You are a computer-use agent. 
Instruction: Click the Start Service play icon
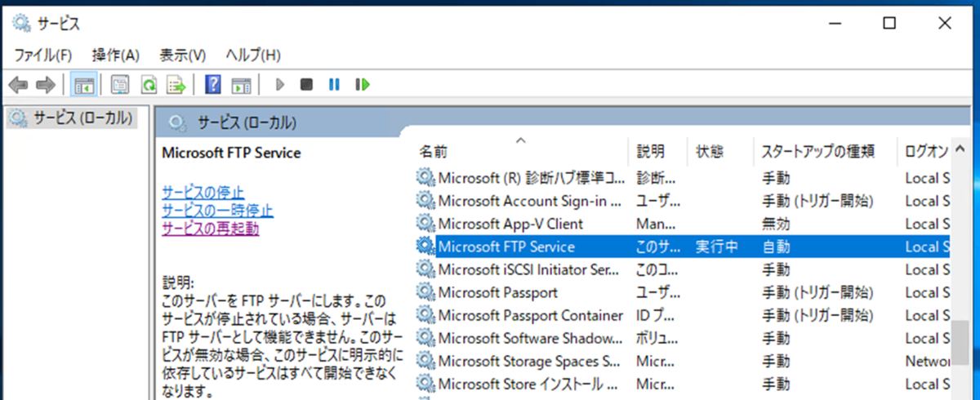click(279, 84)
